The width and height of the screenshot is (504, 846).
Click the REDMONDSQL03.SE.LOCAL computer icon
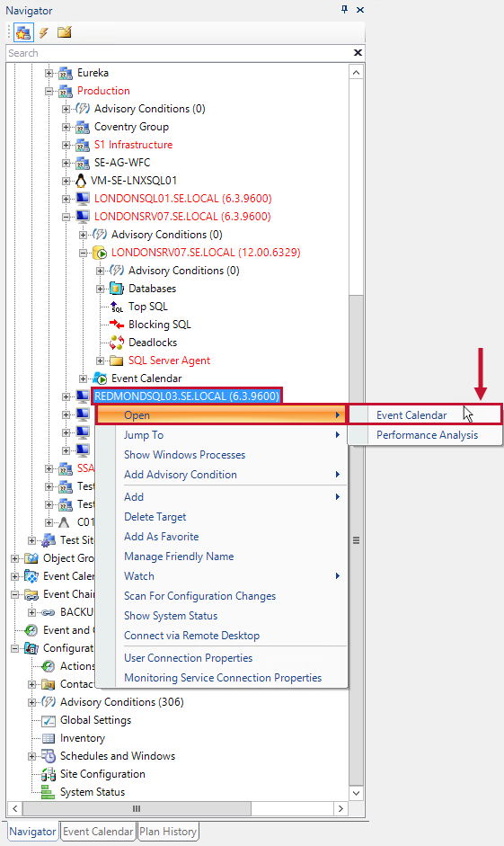(x=83, y=396)
